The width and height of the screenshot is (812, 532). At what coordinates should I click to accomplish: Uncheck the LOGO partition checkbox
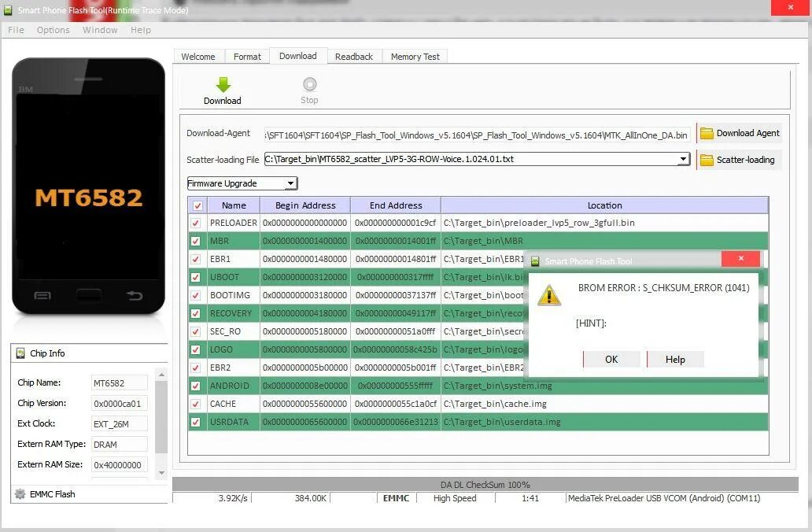(x=195, y=350)
